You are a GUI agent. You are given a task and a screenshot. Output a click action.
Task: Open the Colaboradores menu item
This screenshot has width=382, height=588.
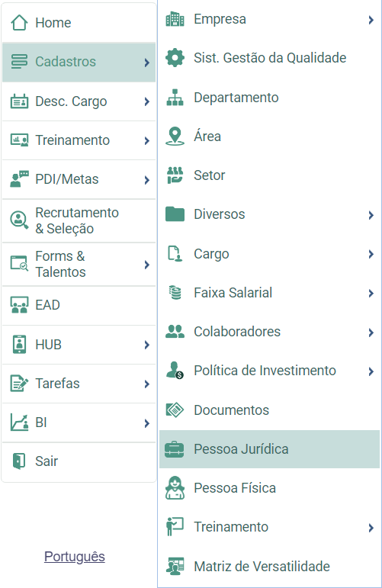(270, 332)
